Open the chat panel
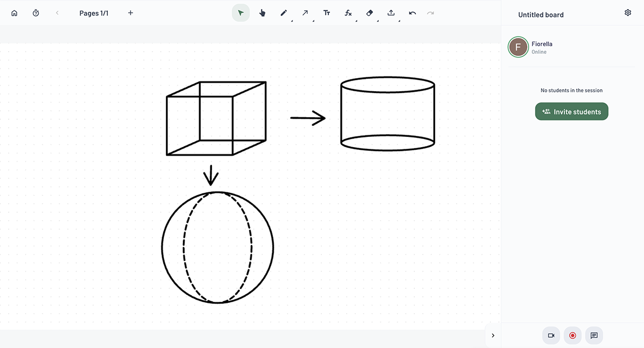This screenshot has width=644, height=348. (594, 336)
